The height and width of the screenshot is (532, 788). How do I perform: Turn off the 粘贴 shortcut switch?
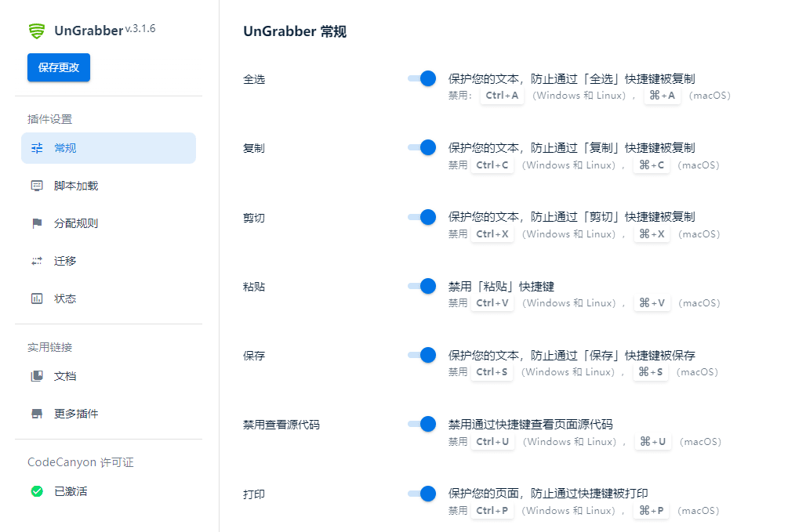[422, 286]
